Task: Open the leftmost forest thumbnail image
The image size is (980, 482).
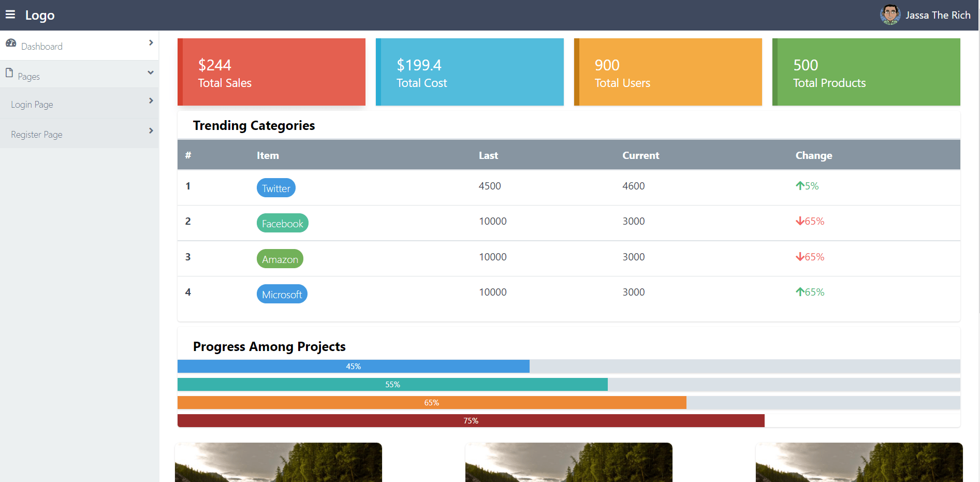Action: [278, 462]
